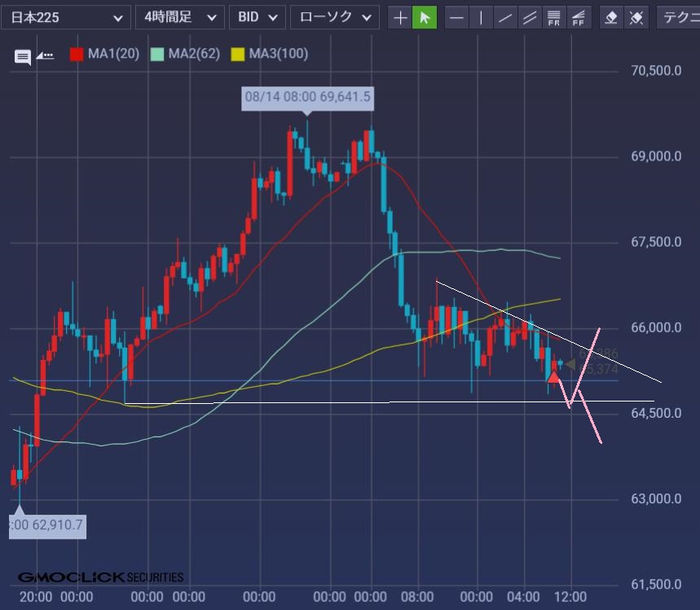This screenshot has height=610, width=700.
Task: Click the red triangle marker on the latest candle
Action: [553, 377]
